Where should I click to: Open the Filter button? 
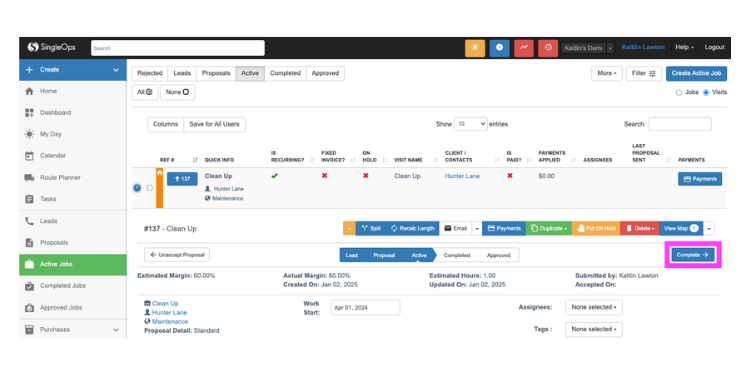(x=644, y=74)
